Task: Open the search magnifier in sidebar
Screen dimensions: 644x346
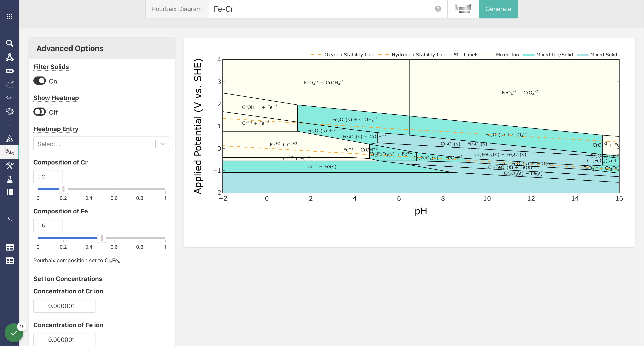Action: click(10, 43)
